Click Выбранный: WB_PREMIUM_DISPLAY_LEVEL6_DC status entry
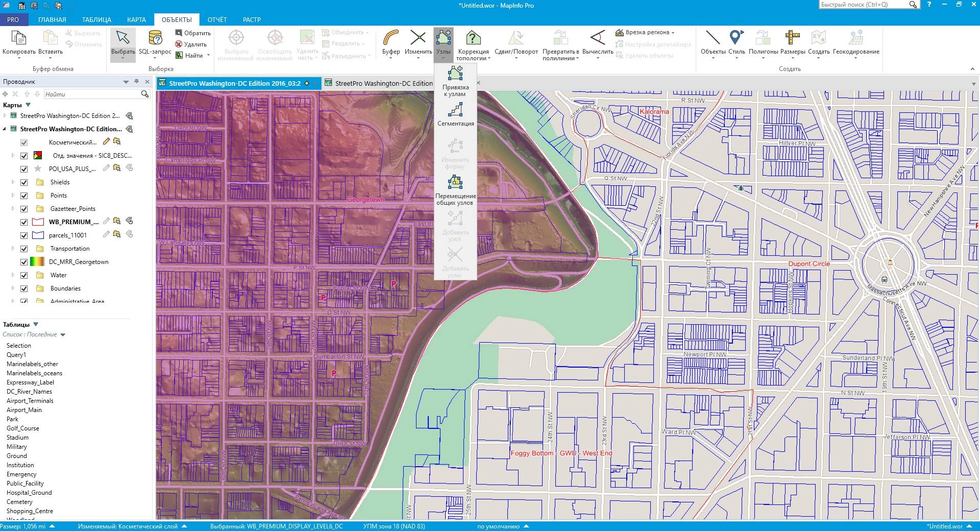980x531 pixels. pyautogui.click(x=276, y=526)
